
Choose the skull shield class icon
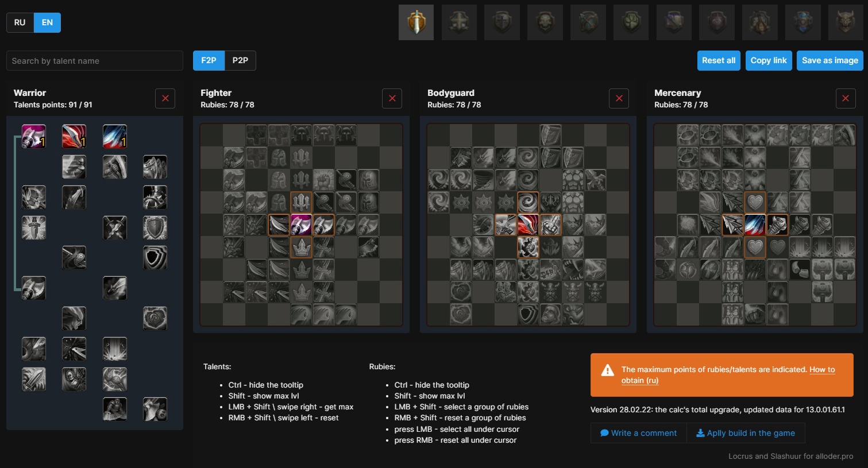[x=545, y=23]
